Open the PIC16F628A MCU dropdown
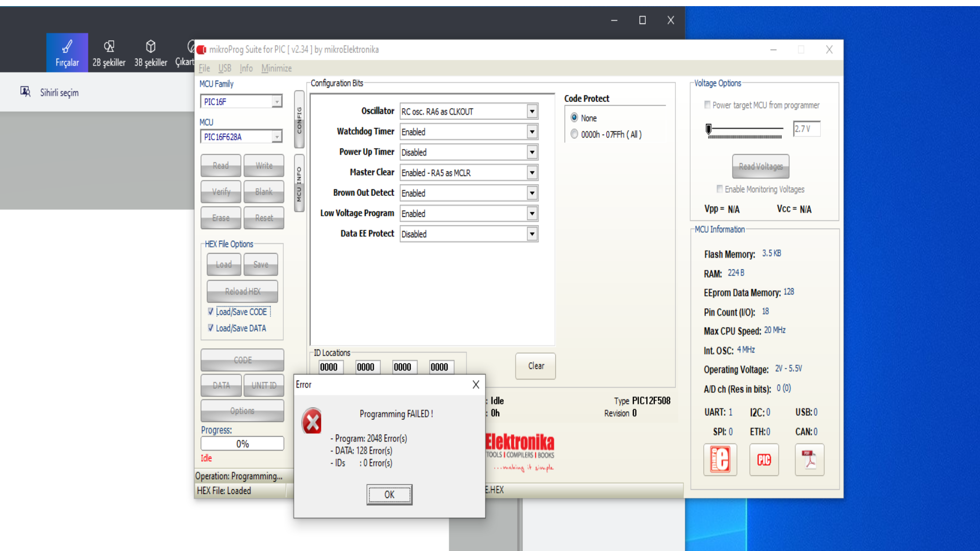 (277, 137)
